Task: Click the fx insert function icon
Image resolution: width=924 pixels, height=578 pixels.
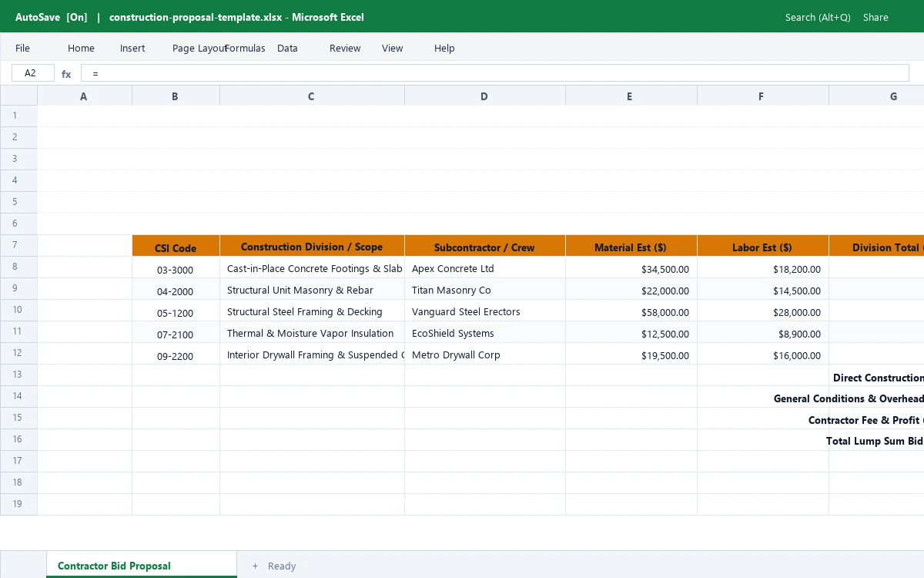Action: [66, 74]
